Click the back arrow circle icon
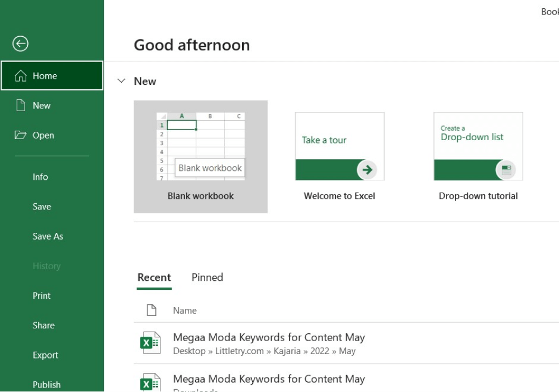This screenshot has height=392, width=559. 20,44
